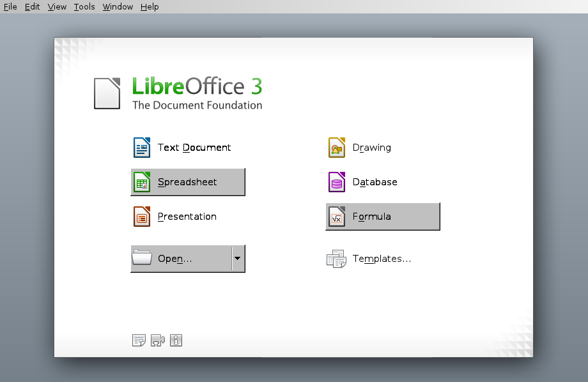The width and height of the screenshot is (588, 382).
Task: Open the Tools menu
Action: tap(84, 7)
